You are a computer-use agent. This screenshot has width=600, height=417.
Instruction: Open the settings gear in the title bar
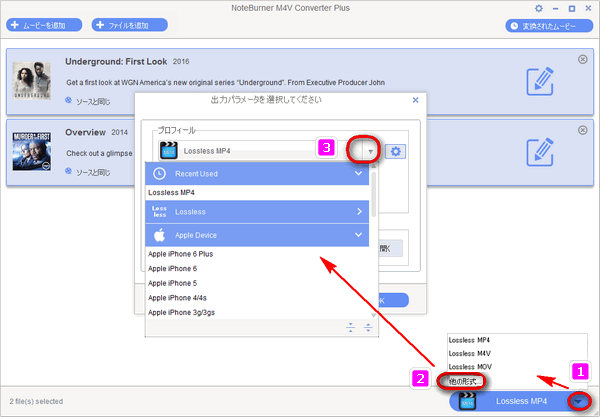539,8
